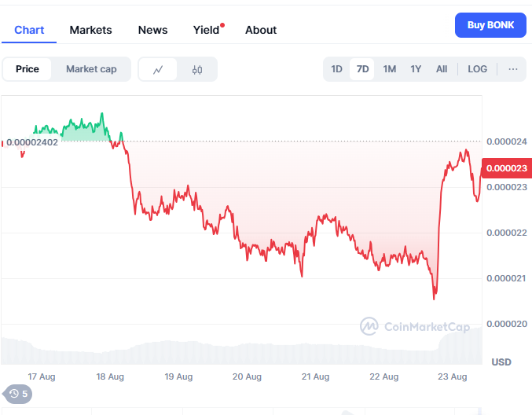Show All time price range
Image resolution: width=532 pixels, height=415 pixels.
coord(442,69)
